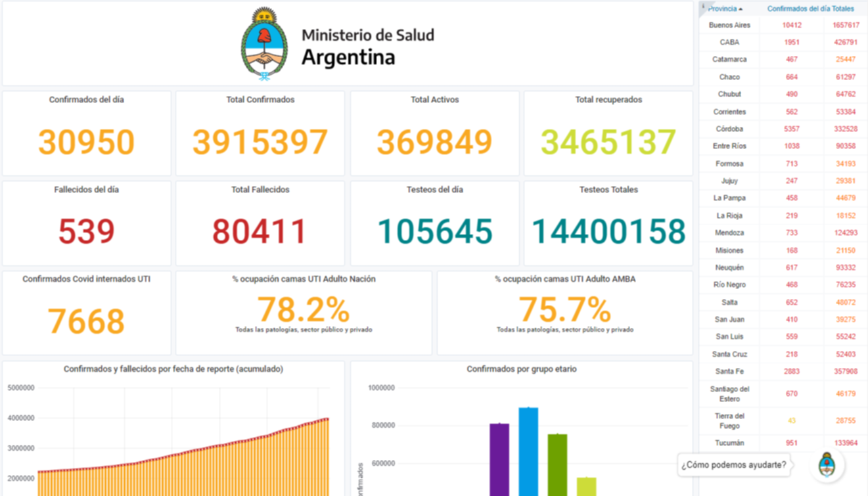Select the Neuquén province name

click(729, 267)
